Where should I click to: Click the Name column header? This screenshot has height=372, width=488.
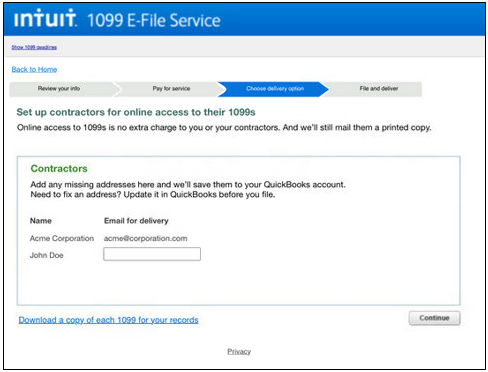coord(41,221)
